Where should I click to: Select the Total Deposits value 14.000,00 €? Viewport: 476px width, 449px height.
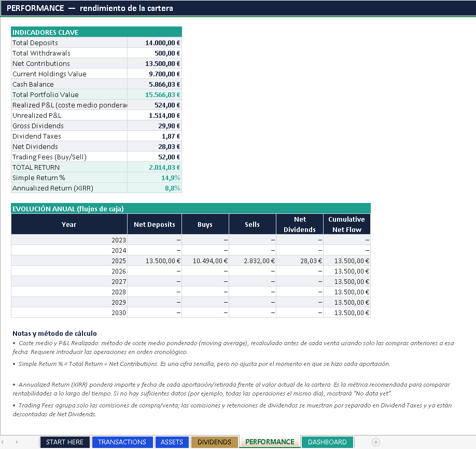click(155, 43)
